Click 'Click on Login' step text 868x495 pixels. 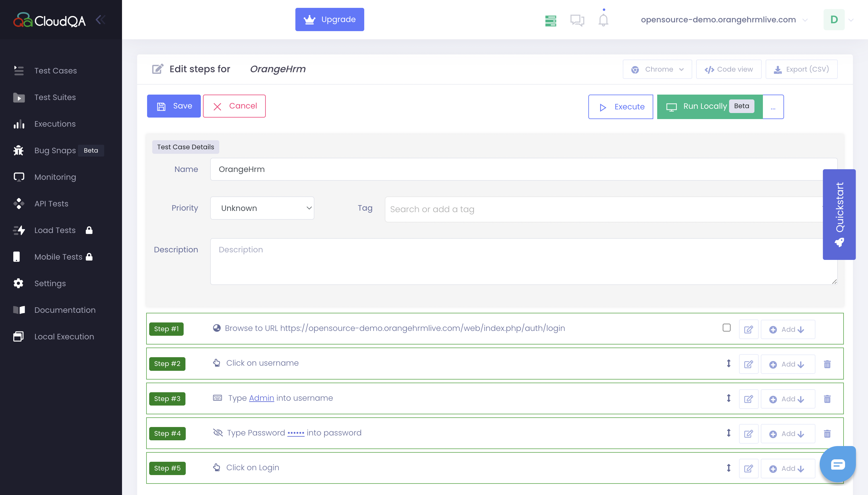(252, 468)
